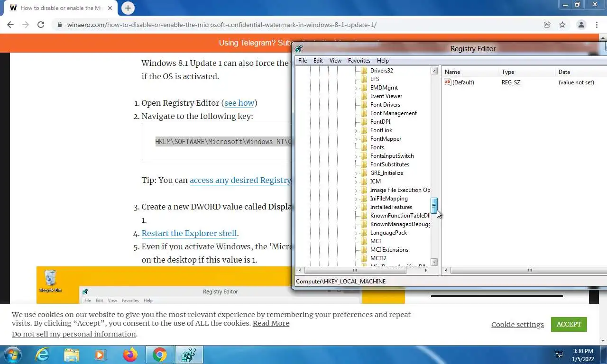
Task: Select the KnownManagedDebugging folder icon
Action: (364, 224)
